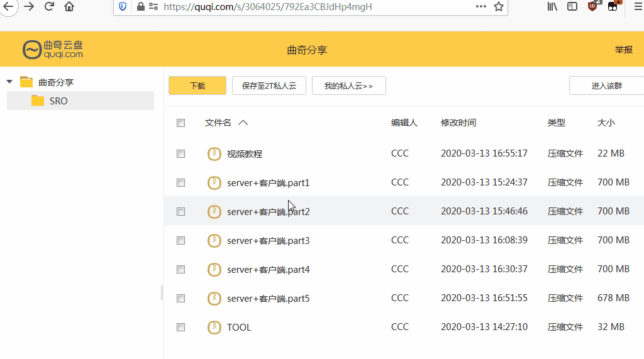Screen dimensions: 644x359
Task: Open the browser hamburger menu
Action: pyautogui.click(x=638, y=6)
